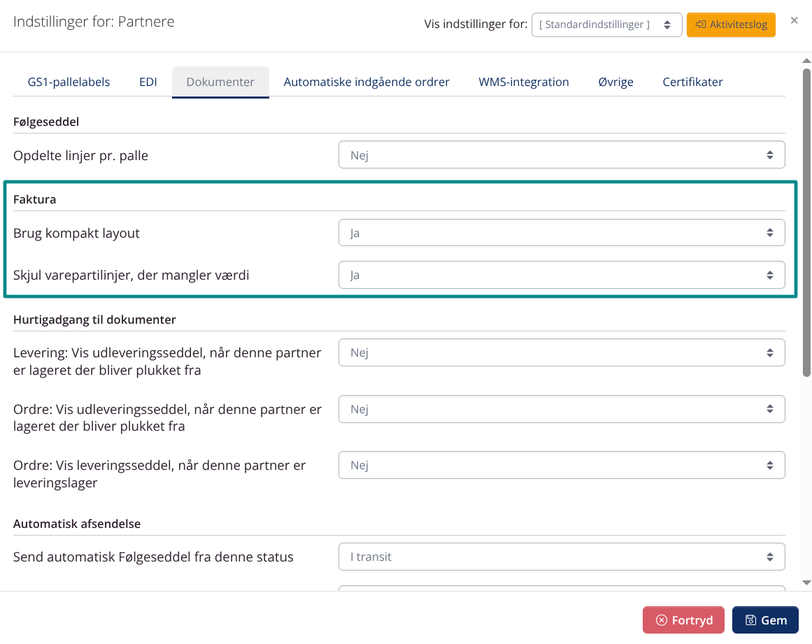Screen dimensions: 812x644
Task: Close the Partnere settings dialog
Action: click(794, 20)
